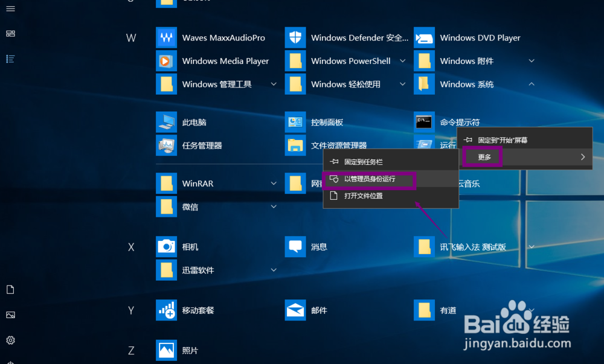Jump to letter Y section header

[131, 310]
